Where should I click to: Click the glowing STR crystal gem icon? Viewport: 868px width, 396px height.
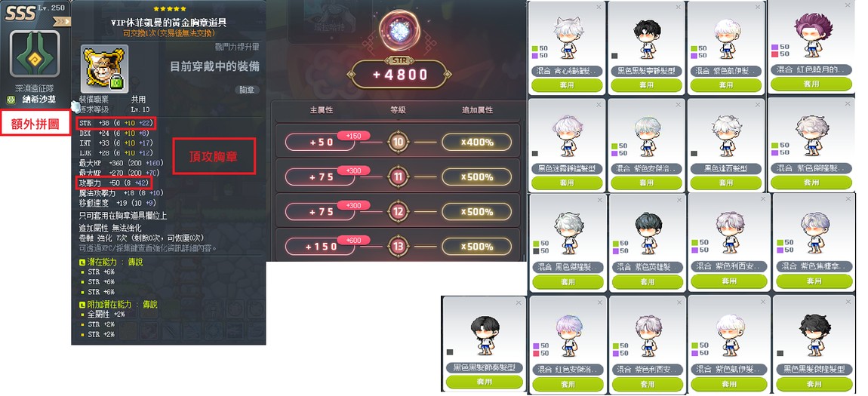398,31
